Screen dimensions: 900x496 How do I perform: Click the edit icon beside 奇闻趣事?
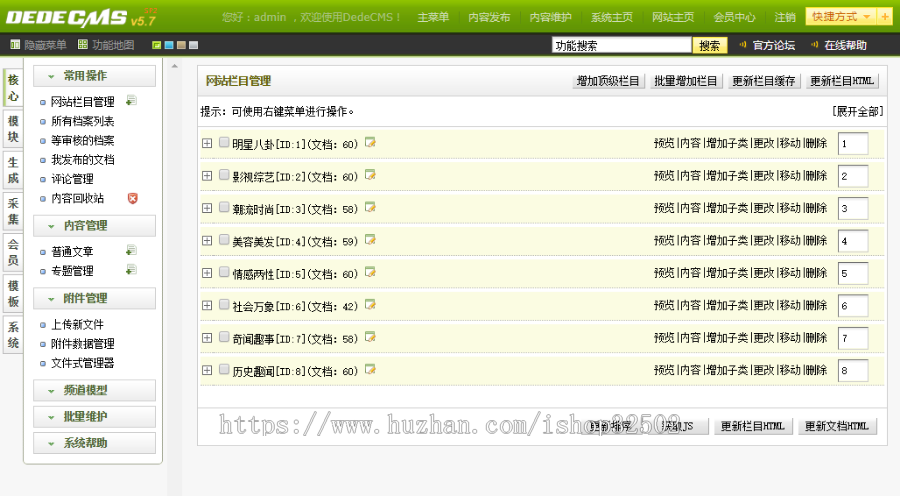[x=370, y=337]
